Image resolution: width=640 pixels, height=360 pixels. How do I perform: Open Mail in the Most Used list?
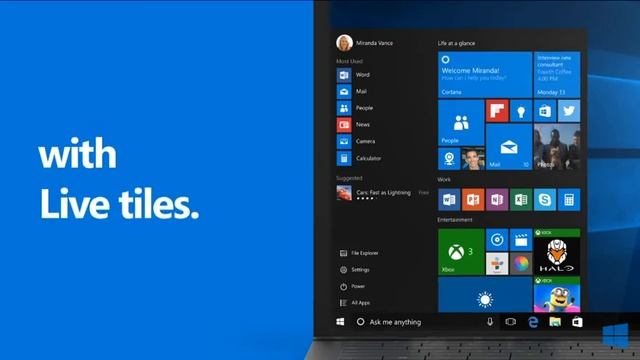[352, 91]
